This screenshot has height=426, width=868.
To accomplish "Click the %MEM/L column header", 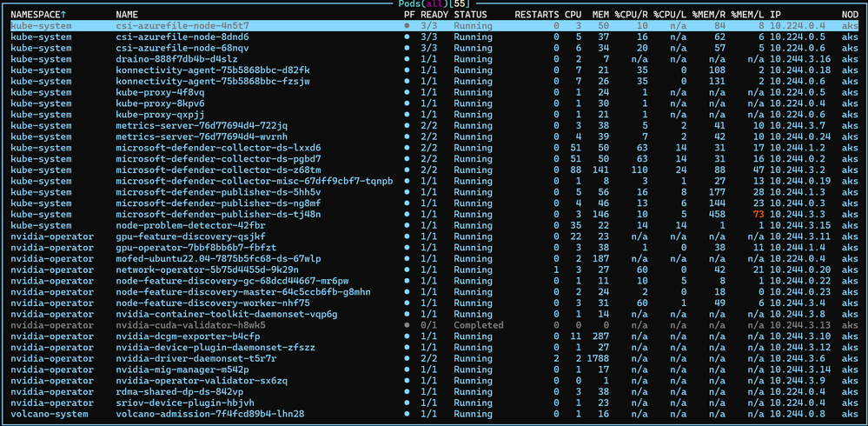I will [748, 15].
